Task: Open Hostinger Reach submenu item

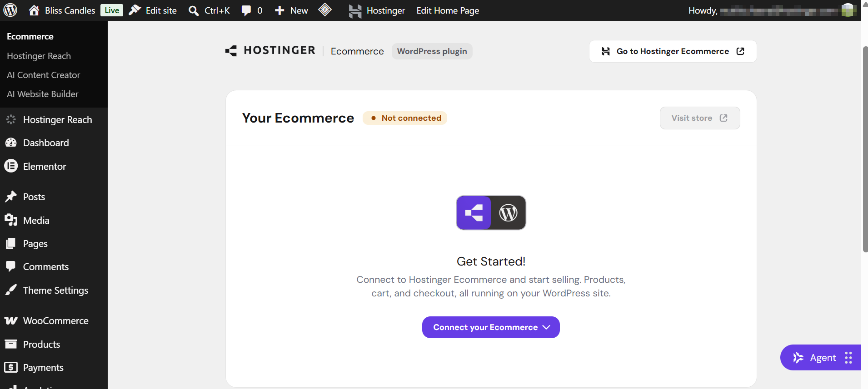Action: pos(39,56)
